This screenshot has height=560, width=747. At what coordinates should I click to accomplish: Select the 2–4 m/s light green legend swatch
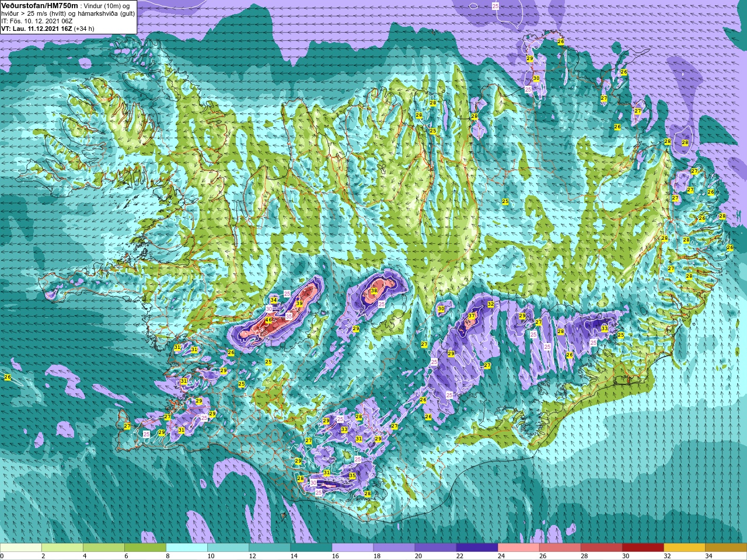pyautogui.click(x=62, y=548)
